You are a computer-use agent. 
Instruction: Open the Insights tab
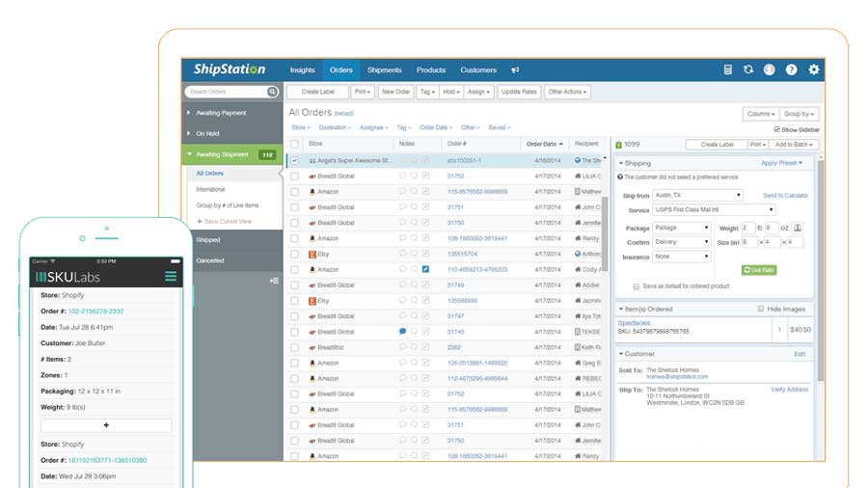coord(302,70)
